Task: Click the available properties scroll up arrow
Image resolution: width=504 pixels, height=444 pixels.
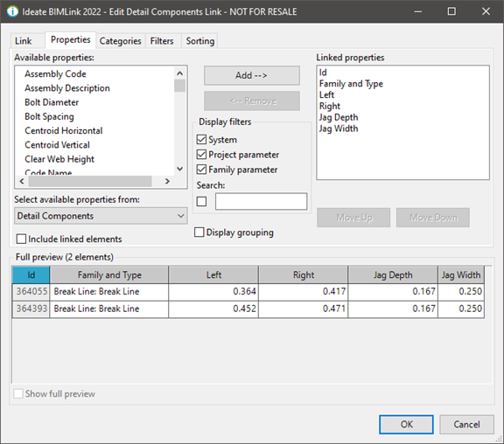Action: pyautogui.click(x=180, y=73)
